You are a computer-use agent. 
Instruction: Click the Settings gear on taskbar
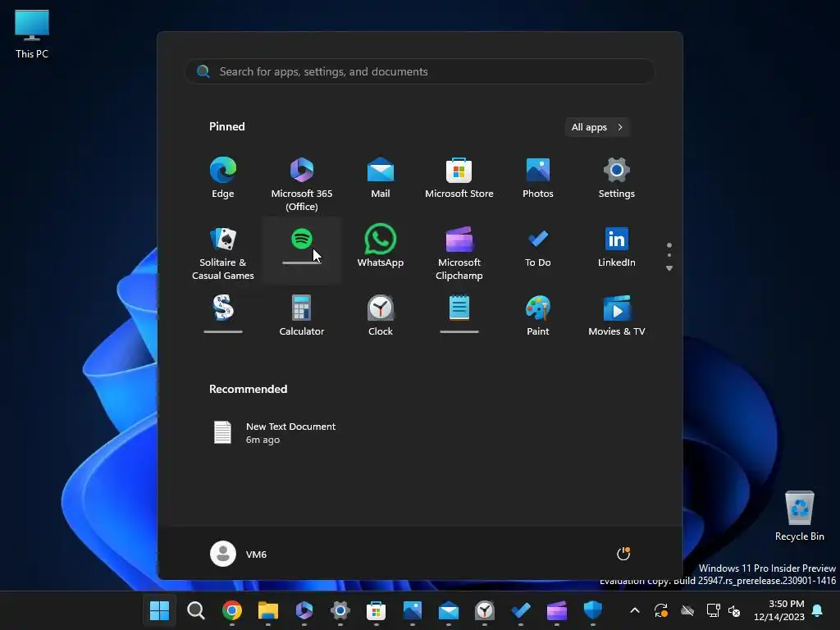click(x=340, y=610)
